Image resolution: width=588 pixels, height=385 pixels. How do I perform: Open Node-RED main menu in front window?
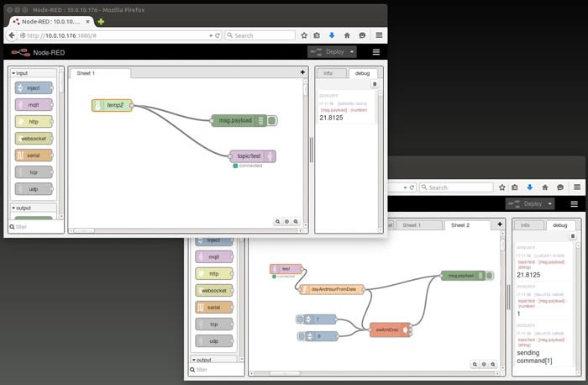click(376, 52)
